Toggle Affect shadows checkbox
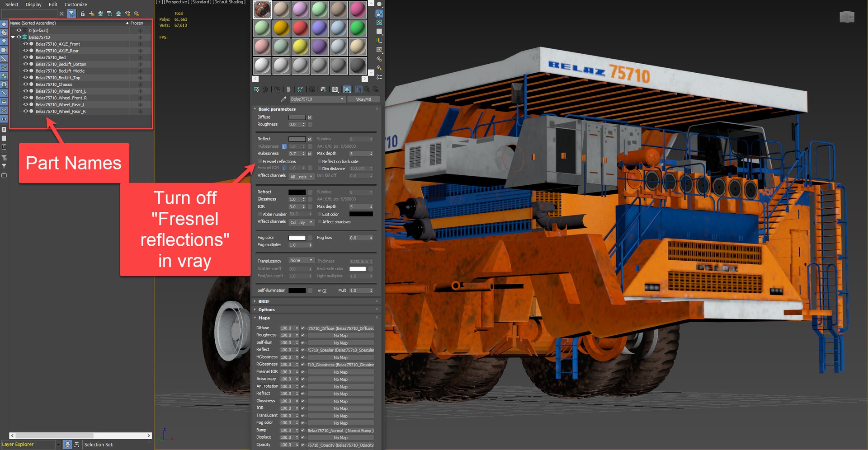The height and width of the screenshot is (450, 868). (320, 222)
